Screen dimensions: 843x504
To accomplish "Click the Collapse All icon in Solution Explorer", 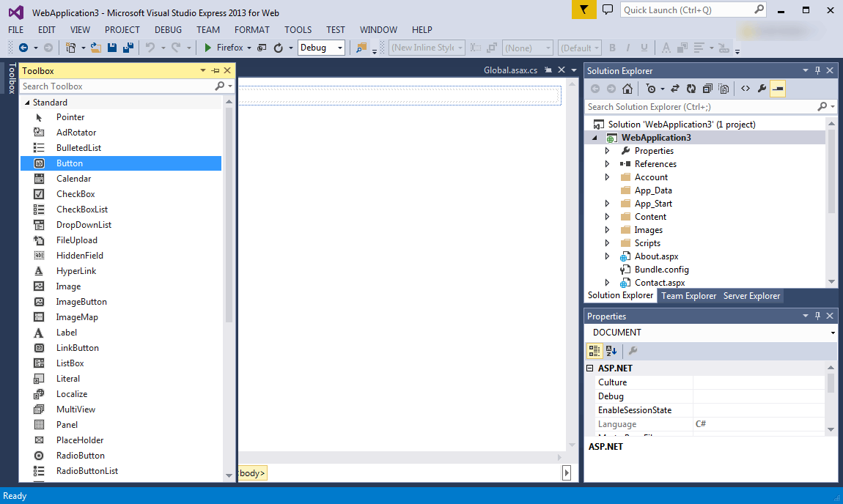I will tap(707, 89).
